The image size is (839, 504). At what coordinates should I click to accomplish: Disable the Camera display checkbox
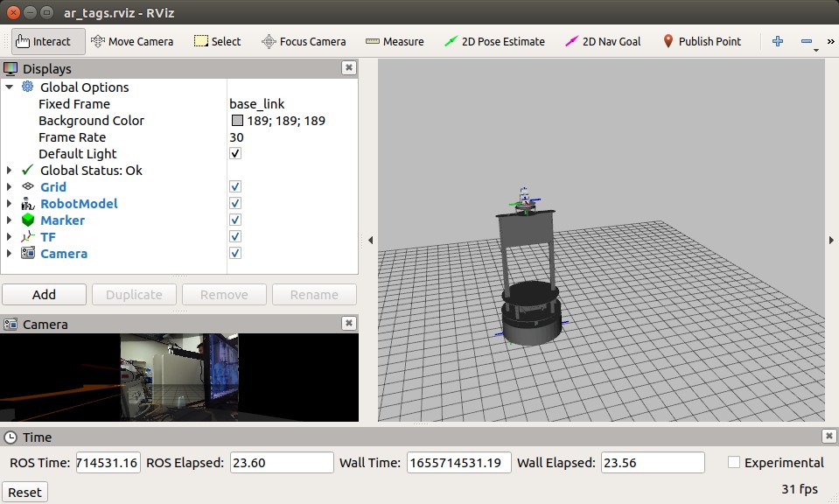234,253
